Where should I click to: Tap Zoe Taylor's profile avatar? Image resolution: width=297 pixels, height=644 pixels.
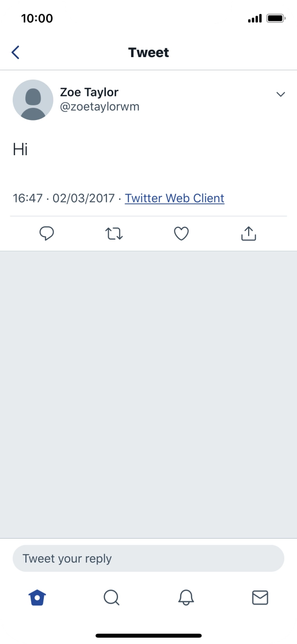coord(33,100)
